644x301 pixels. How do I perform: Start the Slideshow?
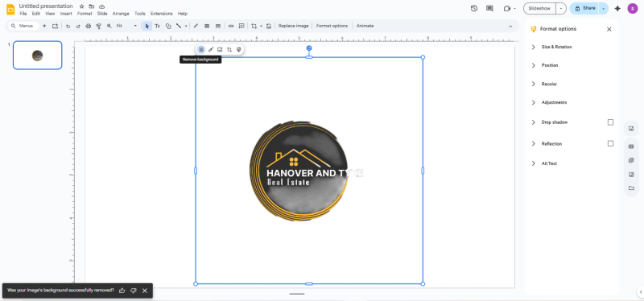click(539, 8)
